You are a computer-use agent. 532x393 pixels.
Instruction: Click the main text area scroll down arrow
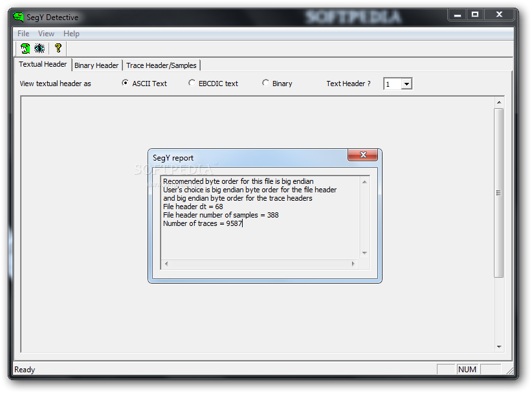(499, 346)
